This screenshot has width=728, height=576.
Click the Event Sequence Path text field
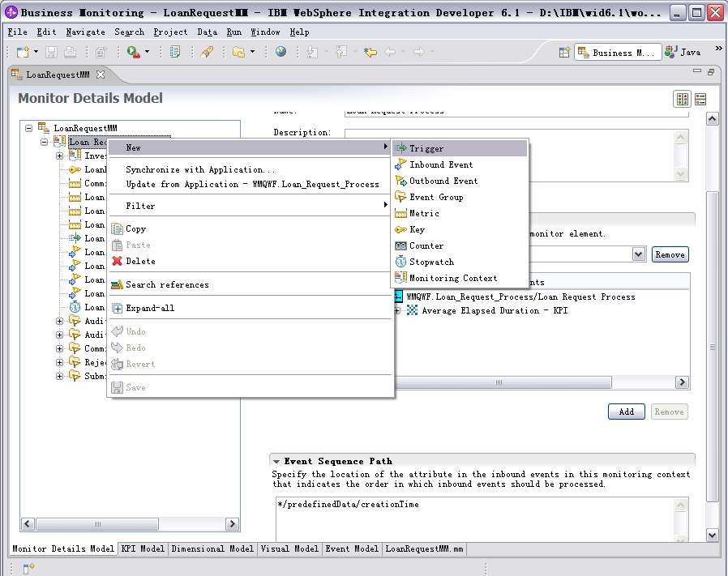tap(475, 519)
